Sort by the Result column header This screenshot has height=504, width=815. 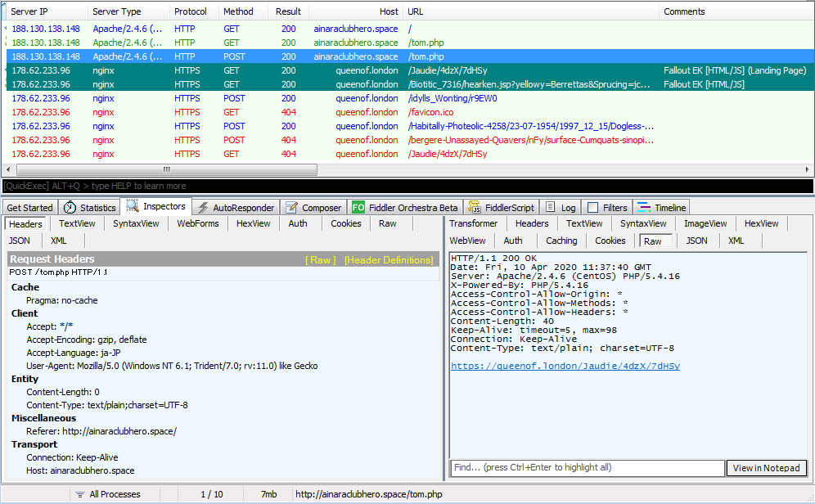click(x=289, y=11)
